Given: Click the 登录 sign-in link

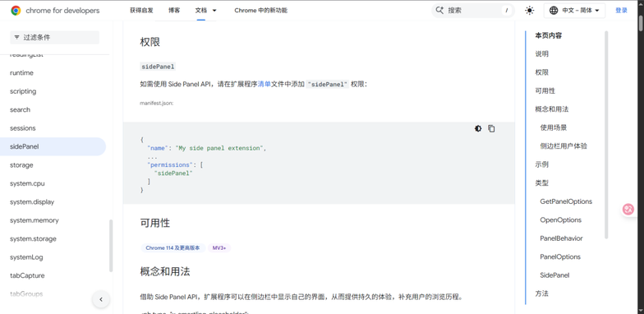Looking at the screenshot, I should (x=621, y=11).
